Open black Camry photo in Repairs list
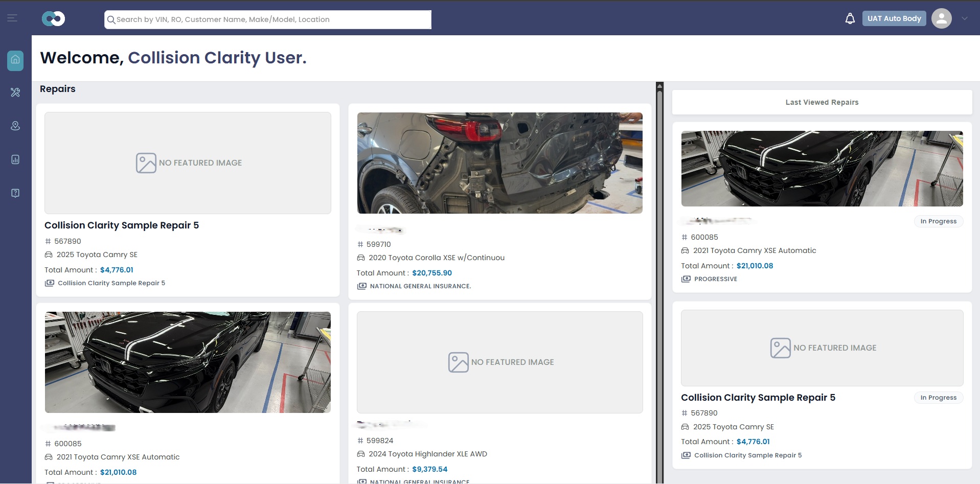This screenshot has height=484, width=980. 188,362
